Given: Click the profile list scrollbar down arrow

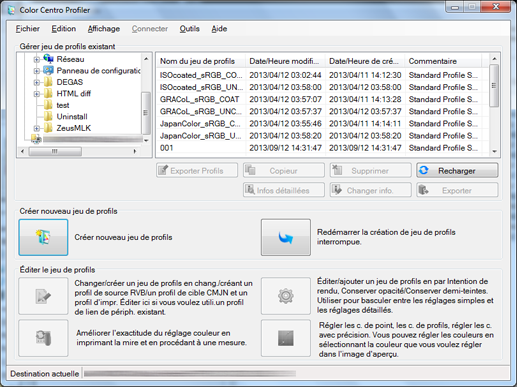Looking at the screenshot, I should click(494, 151).
